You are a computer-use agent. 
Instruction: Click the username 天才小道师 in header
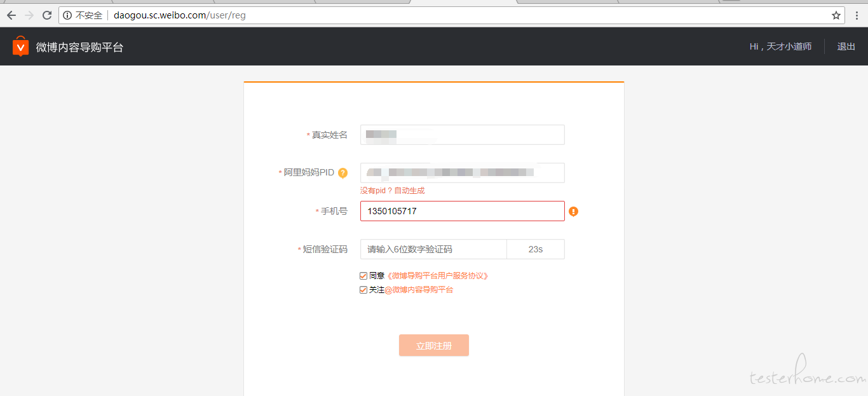click(x=789, y=46)
